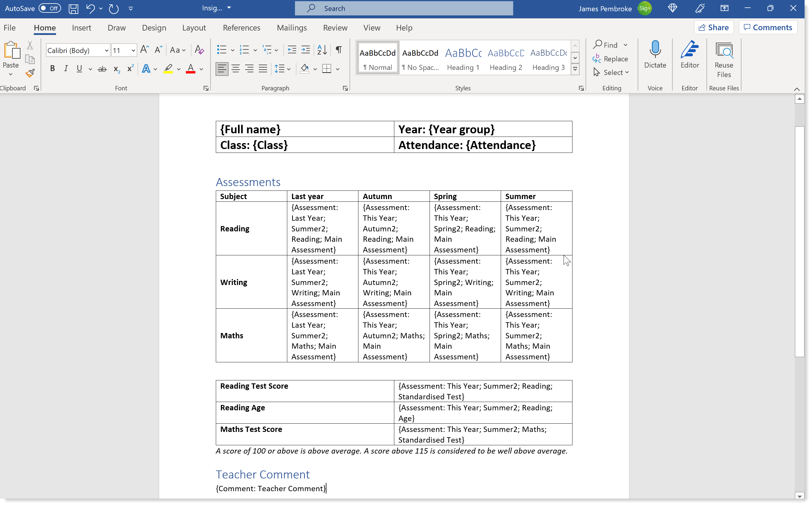812x506 pixels.
Task: Align paragraph text right
Action: (x=249, y=69)
